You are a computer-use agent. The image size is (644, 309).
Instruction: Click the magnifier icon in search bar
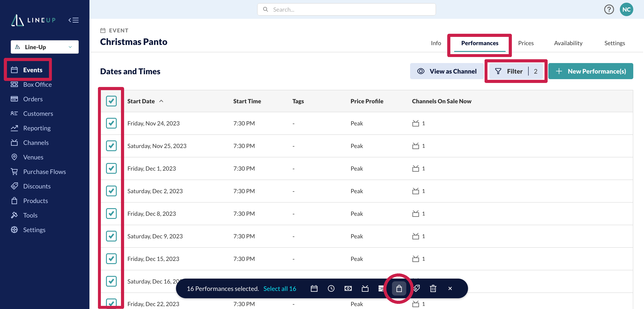tap(265, 9)
